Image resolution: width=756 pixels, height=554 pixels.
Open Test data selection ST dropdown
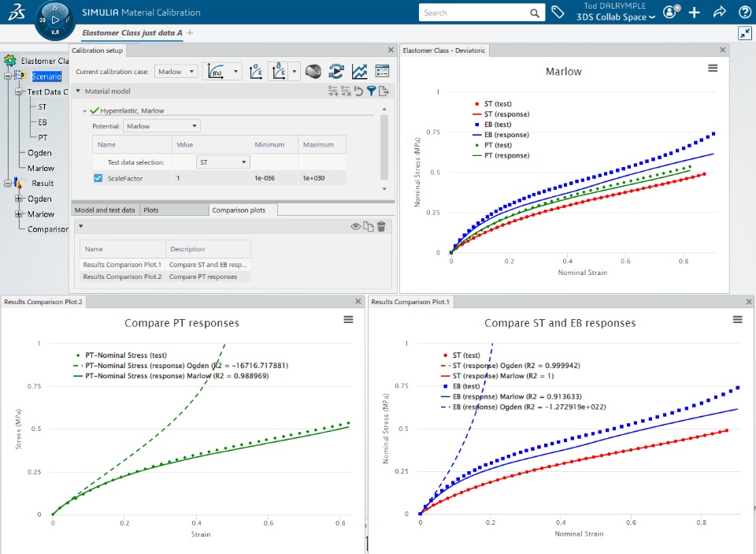tap(223, 162)
